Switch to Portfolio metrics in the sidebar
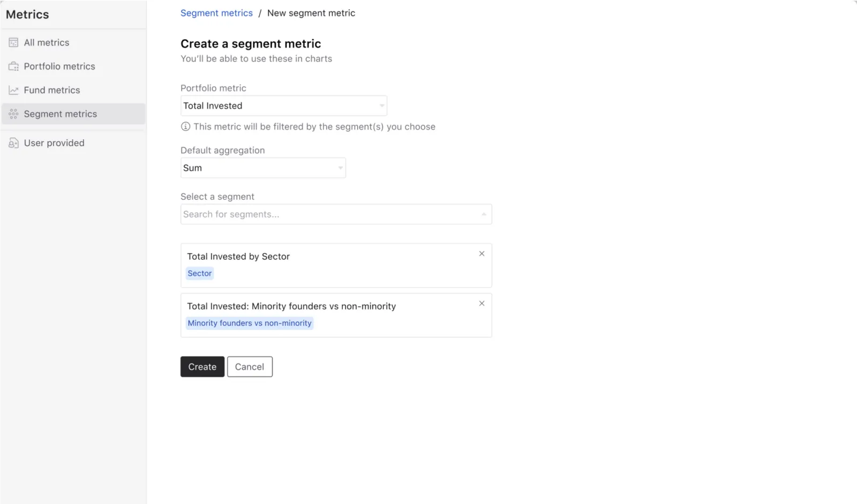This screenshot has height=504, width=857. point(59,66)
